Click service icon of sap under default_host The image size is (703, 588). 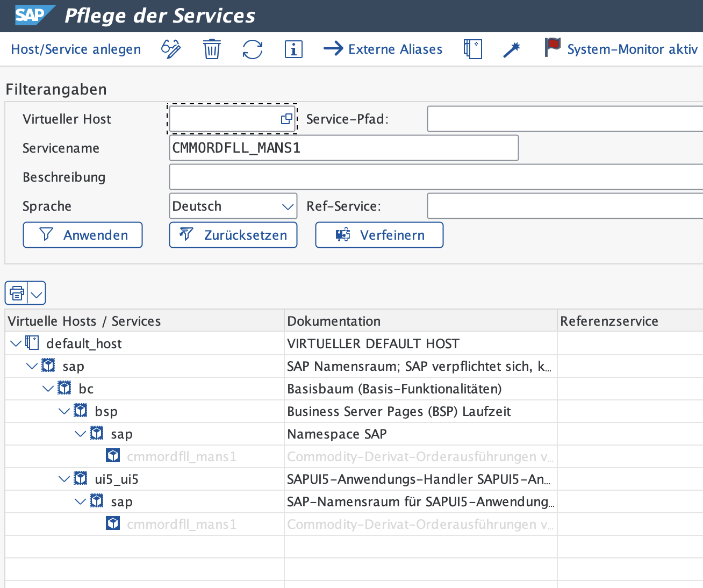point(48,365)
